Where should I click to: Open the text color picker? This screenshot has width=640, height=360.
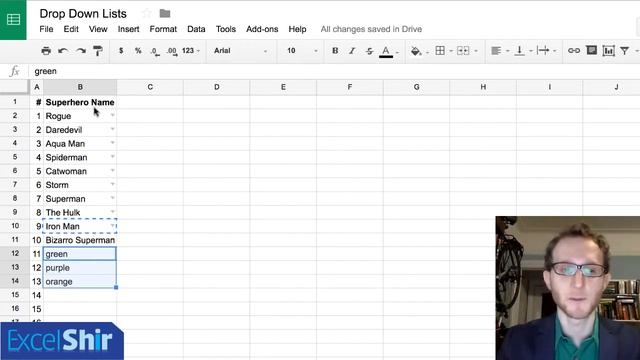point(386,51)
